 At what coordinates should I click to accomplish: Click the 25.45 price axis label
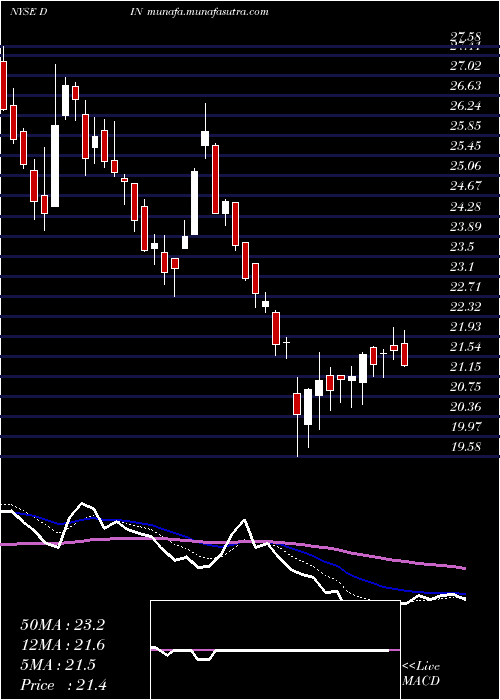point(466,146)
